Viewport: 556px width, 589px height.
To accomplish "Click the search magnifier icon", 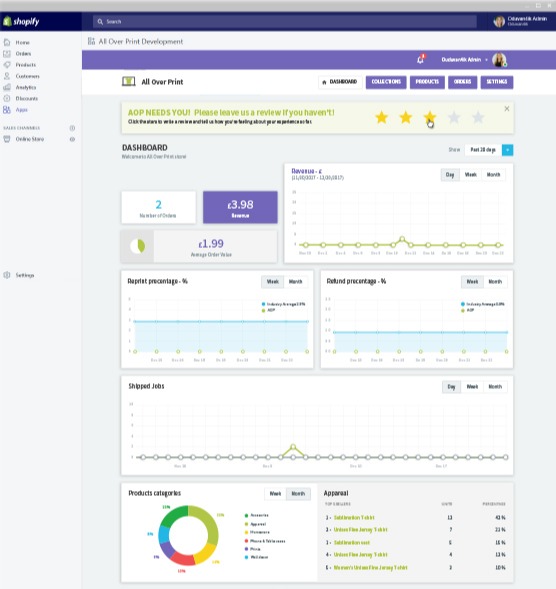I will click(100, 22).
